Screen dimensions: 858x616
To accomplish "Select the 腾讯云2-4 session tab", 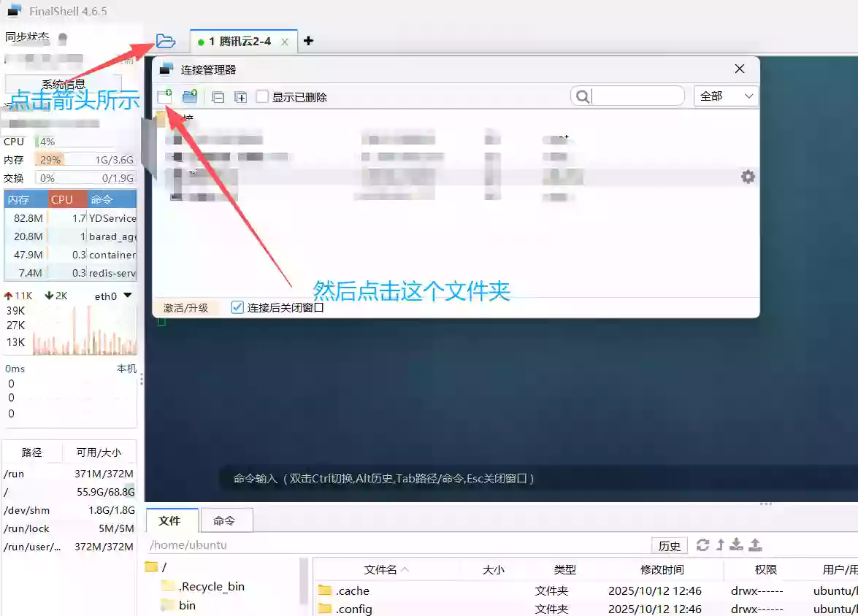I will 241,42.
